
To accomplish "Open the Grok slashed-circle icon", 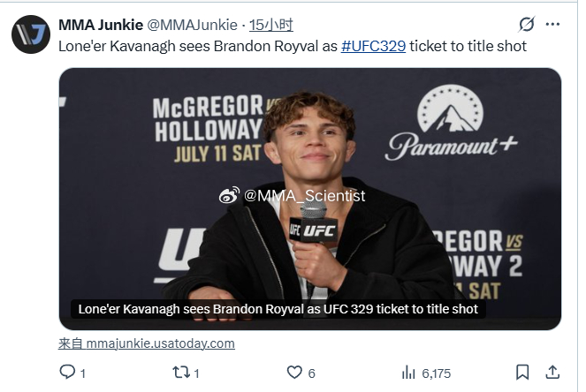I will coord(527,25).
